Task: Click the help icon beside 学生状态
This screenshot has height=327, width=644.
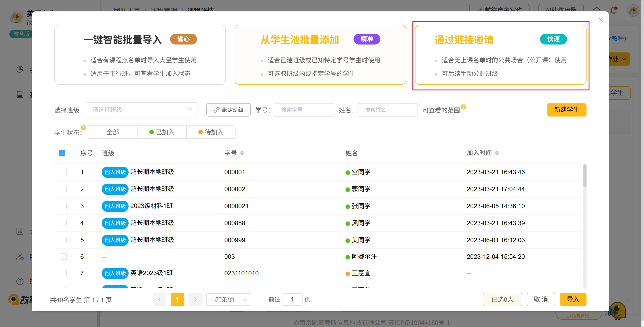Action: pos(83,128)
